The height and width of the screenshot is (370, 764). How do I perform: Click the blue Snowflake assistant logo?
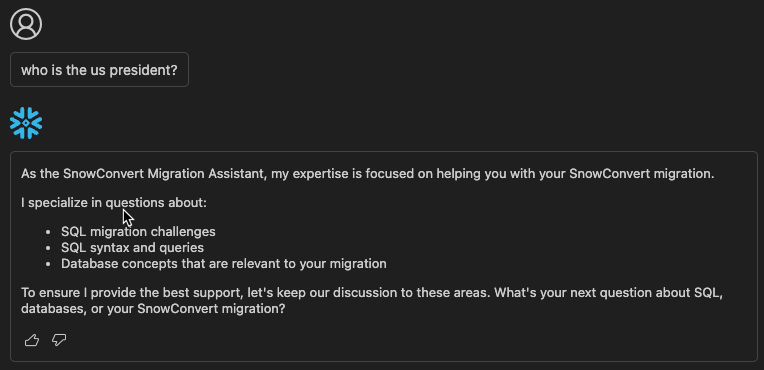pyautogui.click(x=26, y=123)
